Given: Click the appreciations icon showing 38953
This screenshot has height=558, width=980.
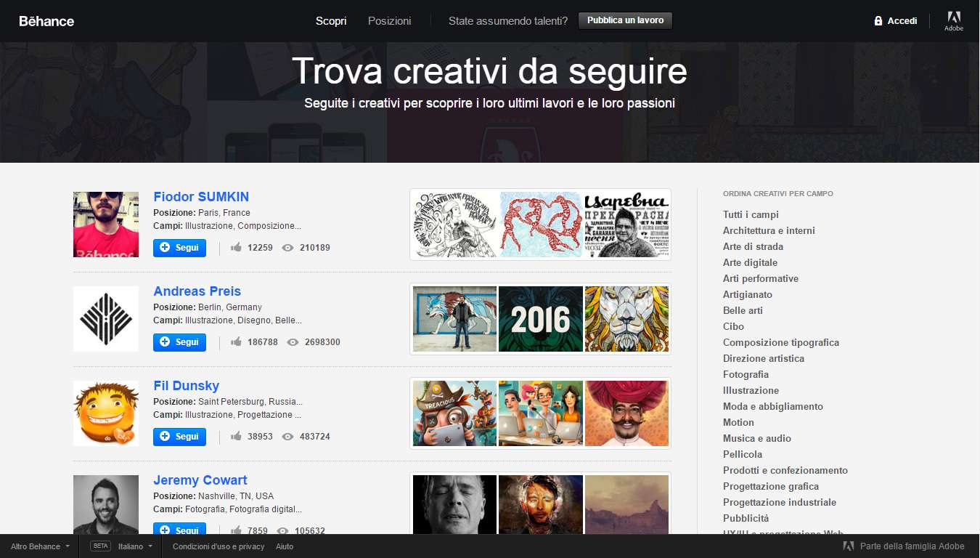Looking at the screenshot, I should [235, 436].
